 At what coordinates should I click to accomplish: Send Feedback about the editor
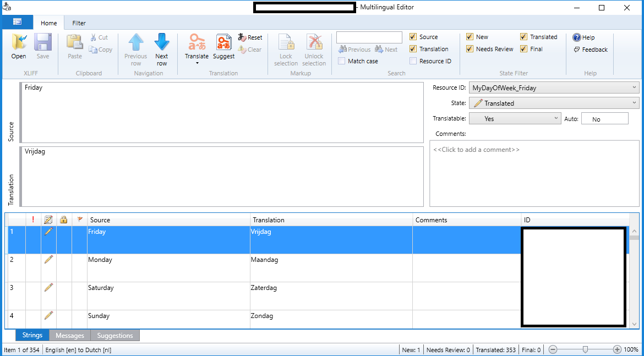590,49
